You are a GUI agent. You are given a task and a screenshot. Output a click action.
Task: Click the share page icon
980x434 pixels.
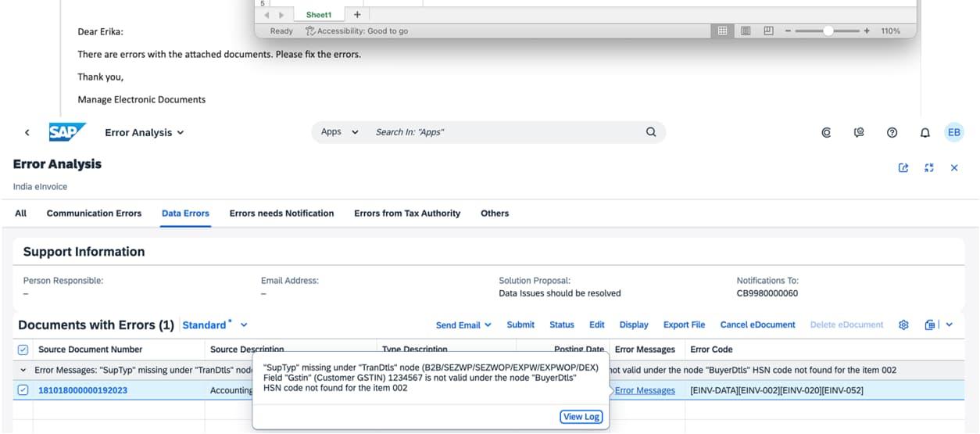pos(903,168)
